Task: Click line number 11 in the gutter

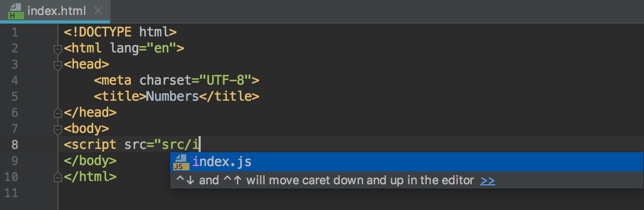Action: (x=14, y=193)
